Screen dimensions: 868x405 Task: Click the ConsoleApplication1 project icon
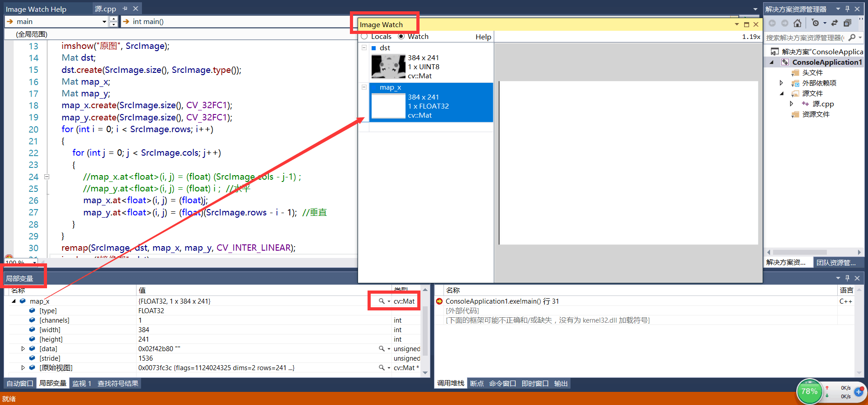tap(785, 62)
